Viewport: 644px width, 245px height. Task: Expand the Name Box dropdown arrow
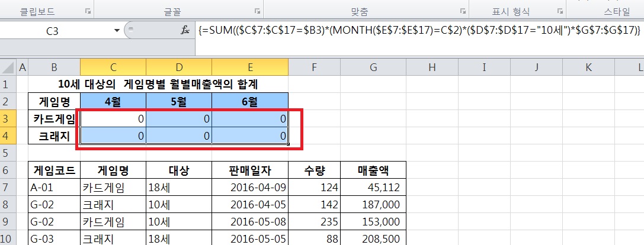coord(116,30)
